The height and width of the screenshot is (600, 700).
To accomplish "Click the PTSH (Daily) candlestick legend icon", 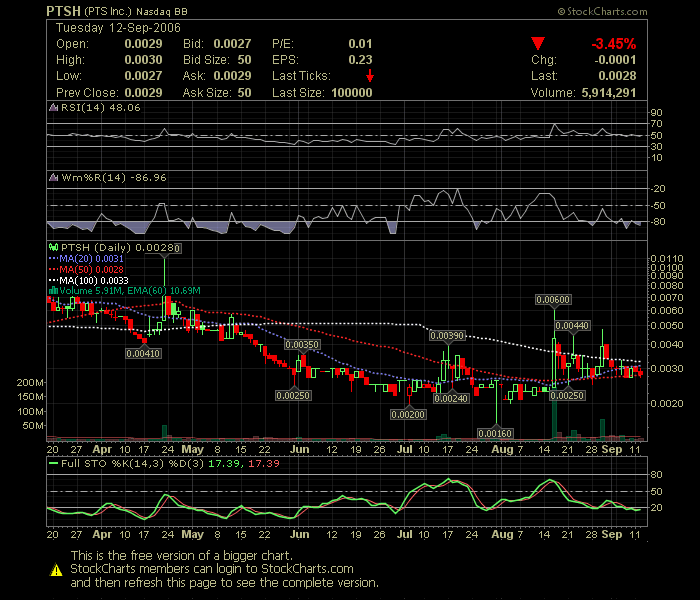I will click(x=54, y=246).
